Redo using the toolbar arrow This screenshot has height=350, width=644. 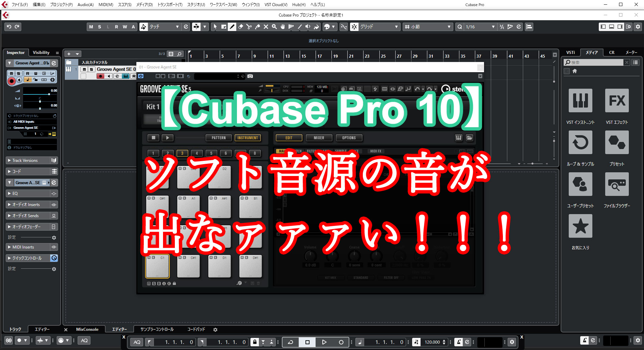[x=17, y=27]
